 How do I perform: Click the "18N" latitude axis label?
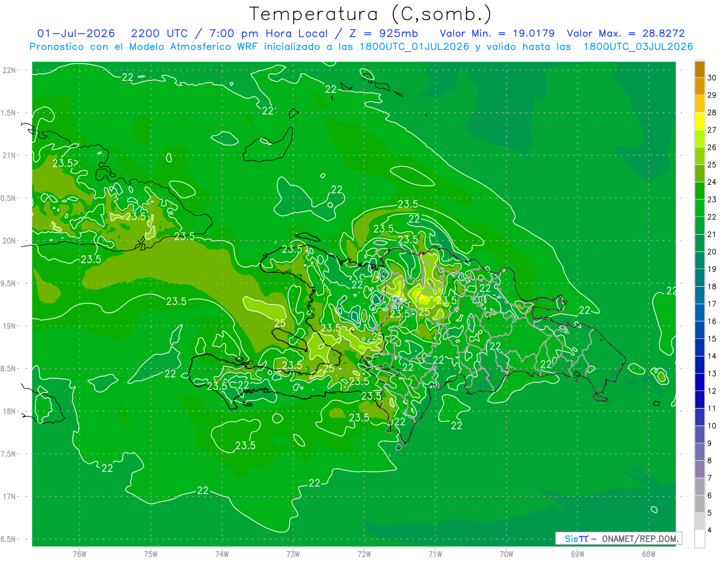coord(10,411)
